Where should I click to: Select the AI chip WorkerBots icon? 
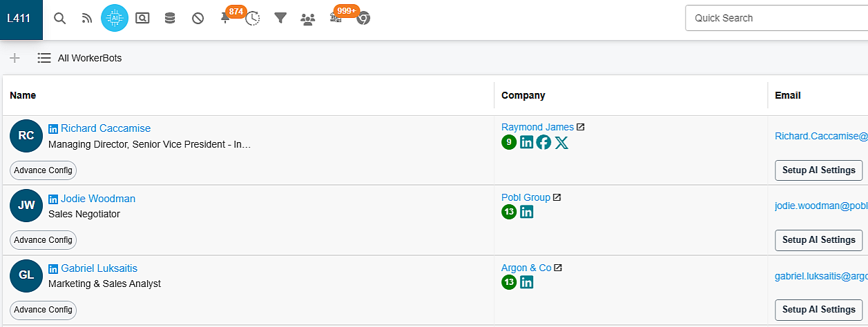click(x=115, y=19)
